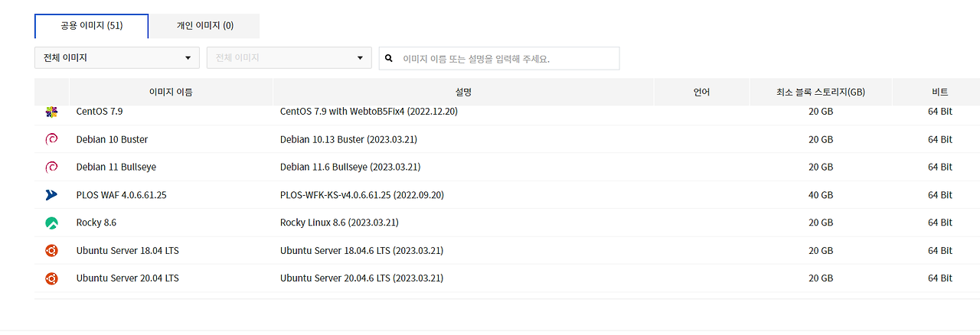Click the 이미지 이름 column header
Image resolution: width=980 pixels, height=335 pixels.
point(171,92)
